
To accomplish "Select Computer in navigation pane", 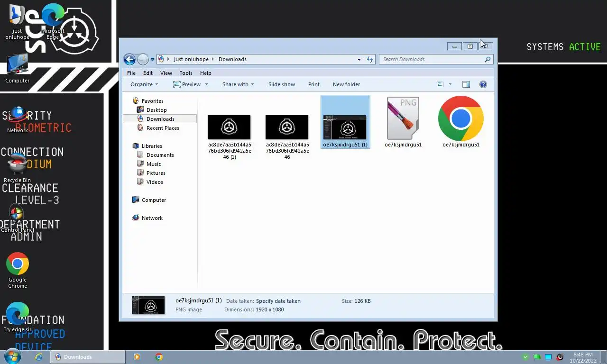I will tap(154, 200).
